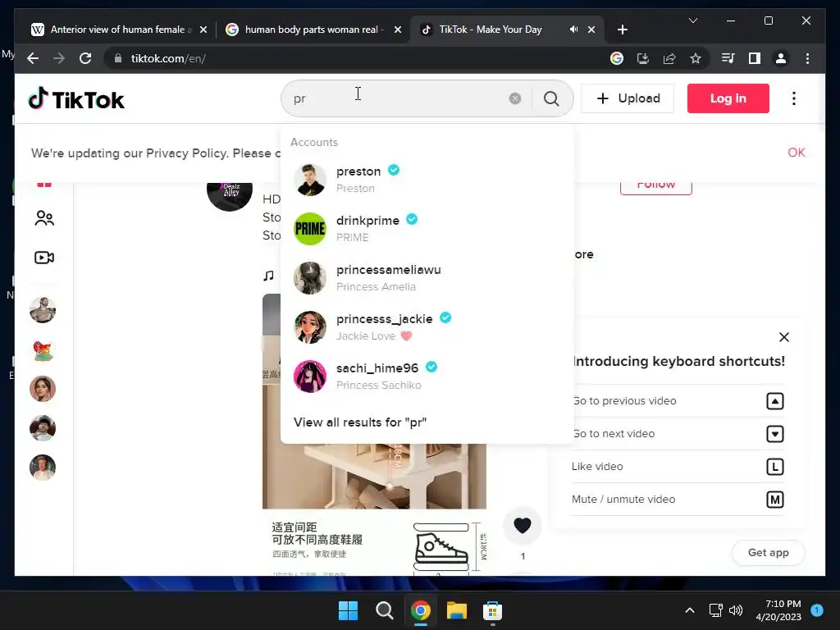Click the network icon in system tray
Image resolution: width=840 pixels, height=630 pixels.
coord(715,610)
